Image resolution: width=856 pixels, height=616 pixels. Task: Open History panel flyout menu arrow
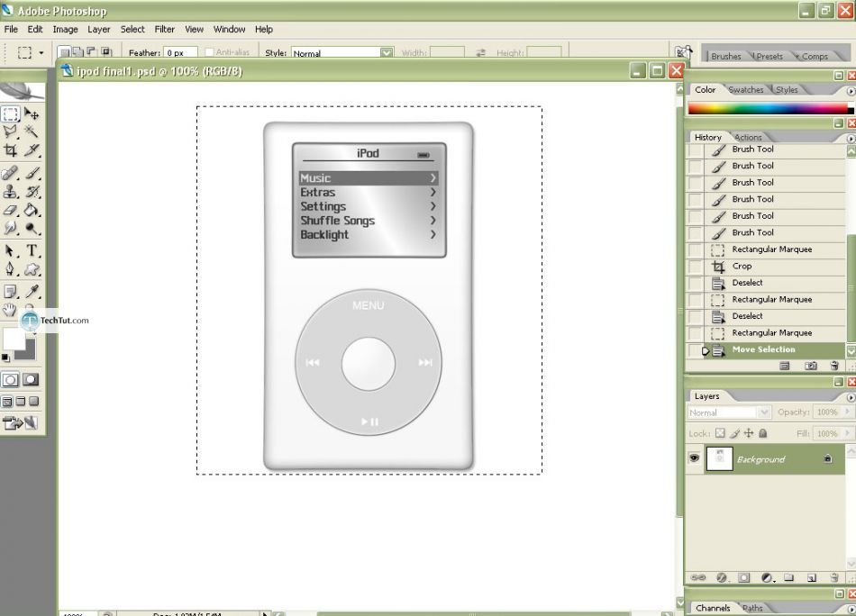point(851,139)
